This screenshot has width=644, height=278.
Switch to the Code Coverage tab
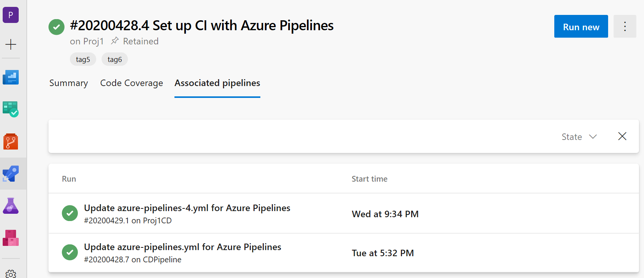[131, 83]
